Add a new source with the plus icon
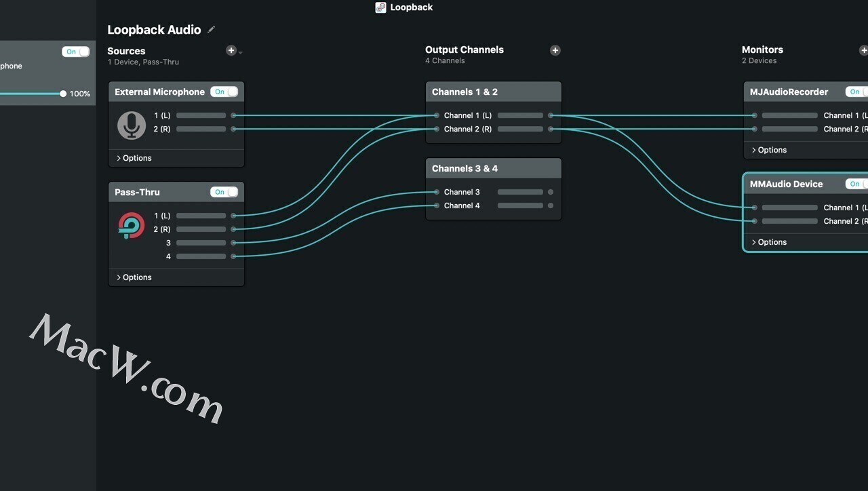Screen dimensions: 868x491 click(x=231, y=50)
